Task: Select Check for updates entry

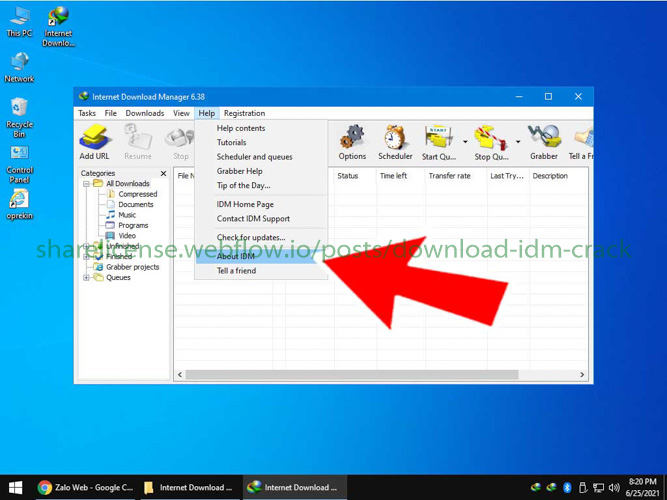Action: click(x=261, y=237)
